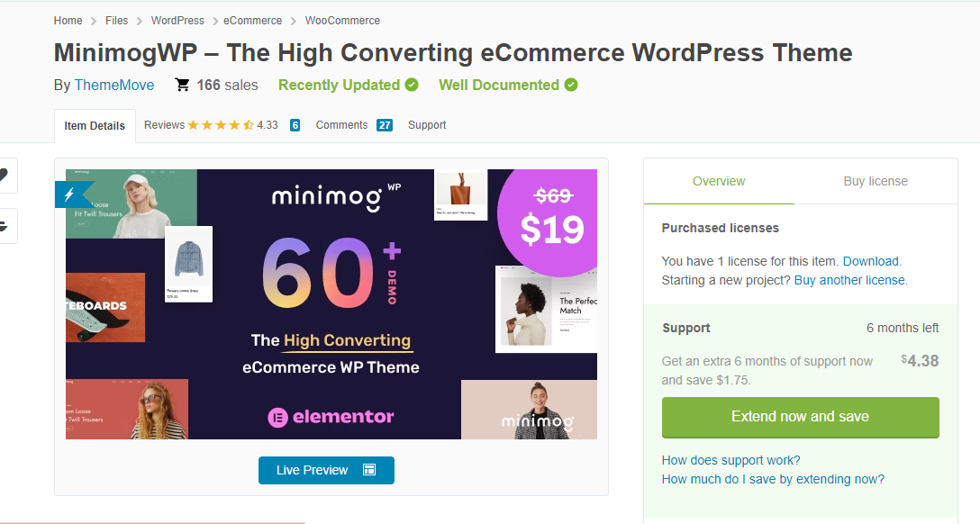
Task: Open the WooCommerce breadcrumb link
Action: pyautogui.click(x=342, y=20)
